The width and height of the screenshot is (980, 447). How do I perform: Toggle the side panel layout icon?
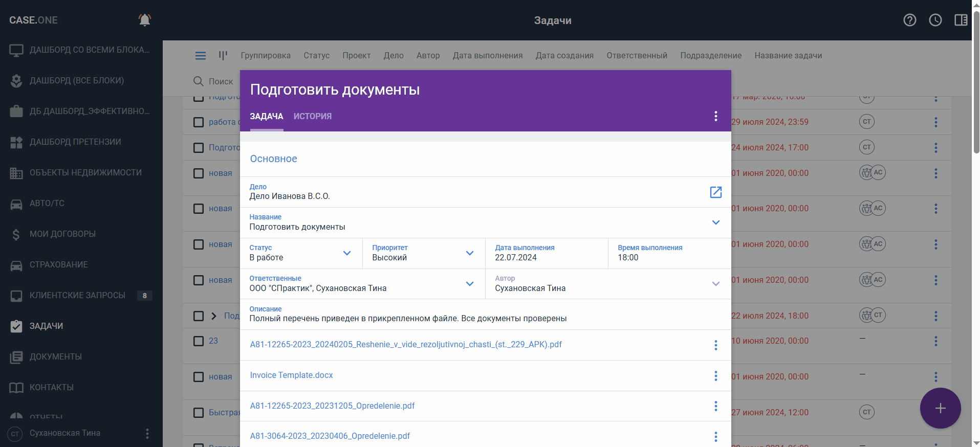[x=961, y=20]
